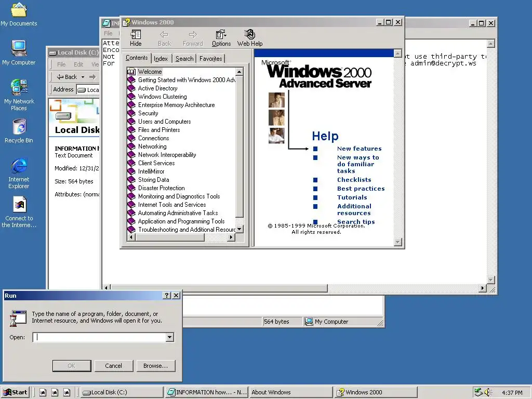Select Enterprise Memory Architecture topic
The height and width of the screenshot is (399, 532).
(x=176, y=105)
